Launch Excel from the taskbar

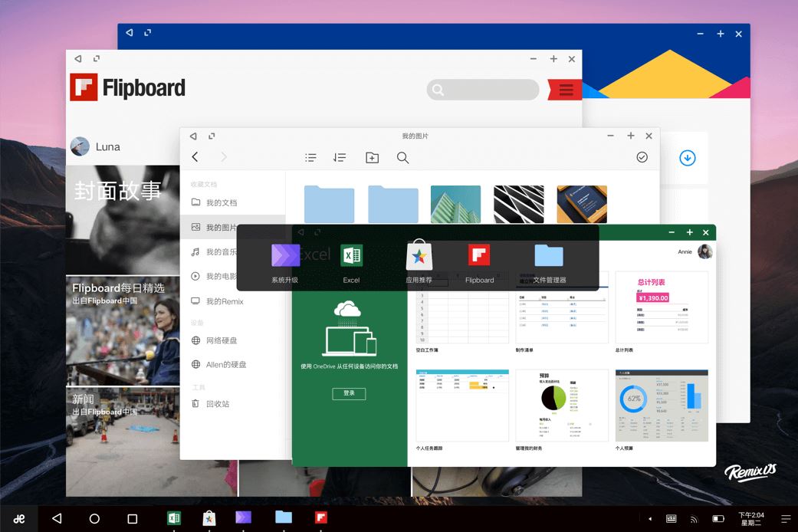click(174, 518)
